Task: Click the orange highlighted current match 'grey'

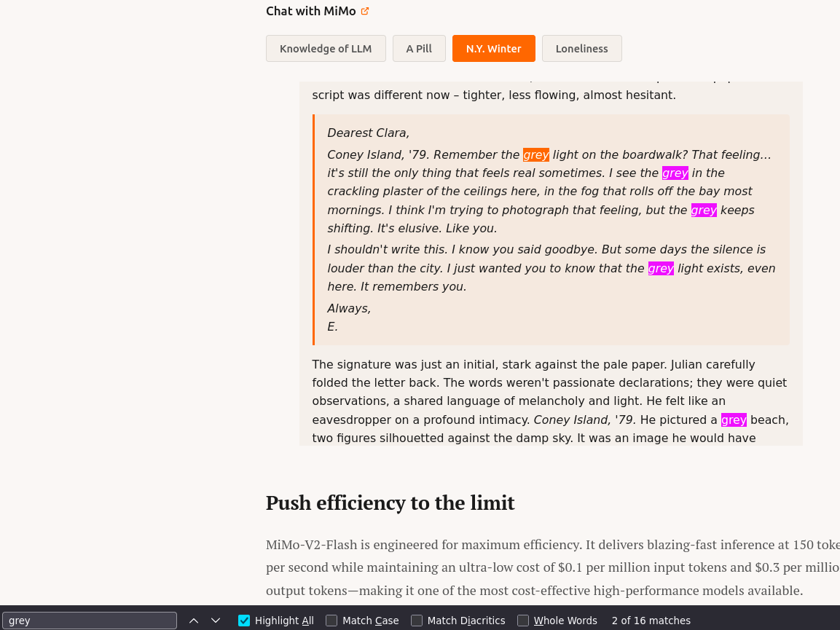Action: (535, 155)
